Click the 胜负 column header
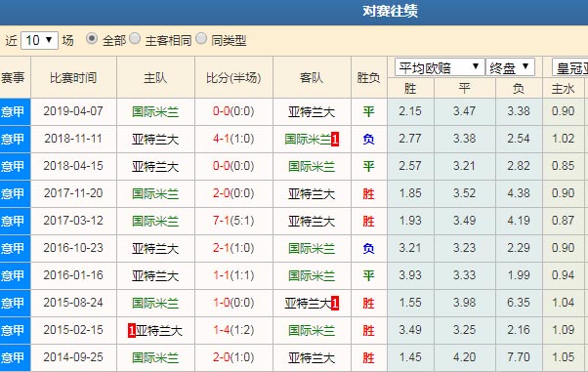The image size is (588, 372). [x=368, y=78]
